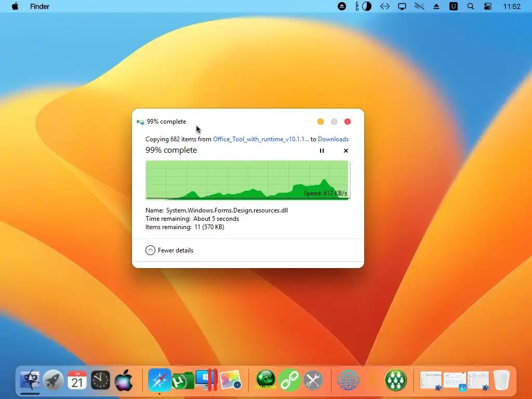Screen dimensions: 532x399
Task: Click the round eject icon in menu bar
Action: tap(342, 6)
